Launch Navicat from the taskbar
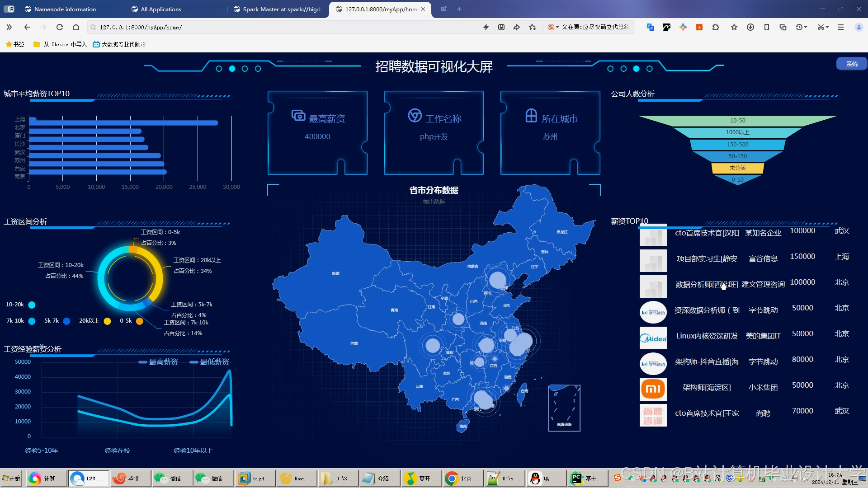 296,479
